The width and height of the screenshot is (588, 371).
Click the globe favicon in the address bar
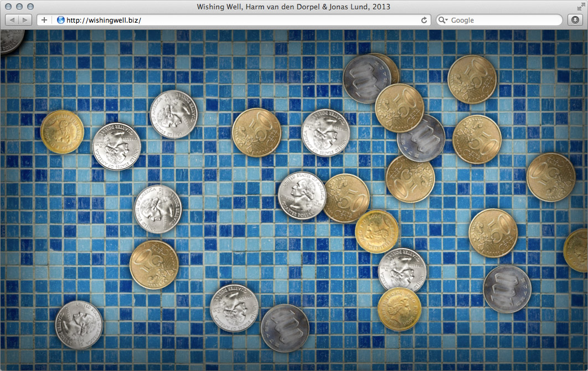coord(61,20)
